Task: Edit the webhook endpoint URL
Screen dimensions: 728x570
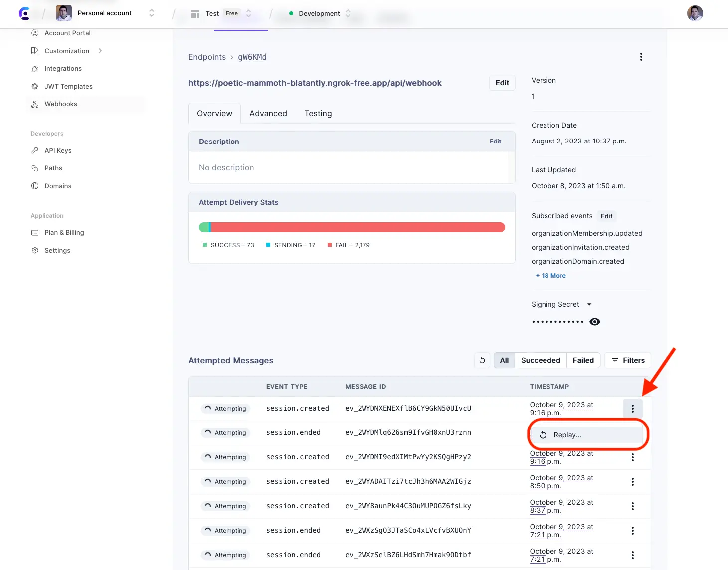Action: pos(502,83)
